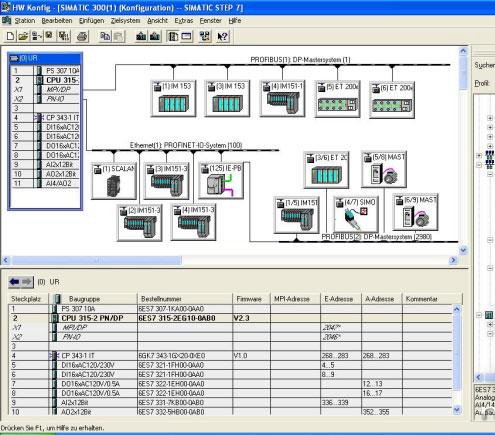Select rack row X2 PN-IO
The image size is (495, 435).
[x=45, y=99]
